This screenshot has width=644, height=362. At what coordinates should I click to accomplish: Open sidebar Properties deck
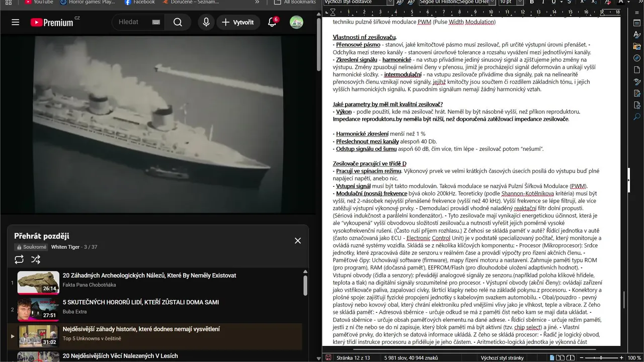pos(637,23)
